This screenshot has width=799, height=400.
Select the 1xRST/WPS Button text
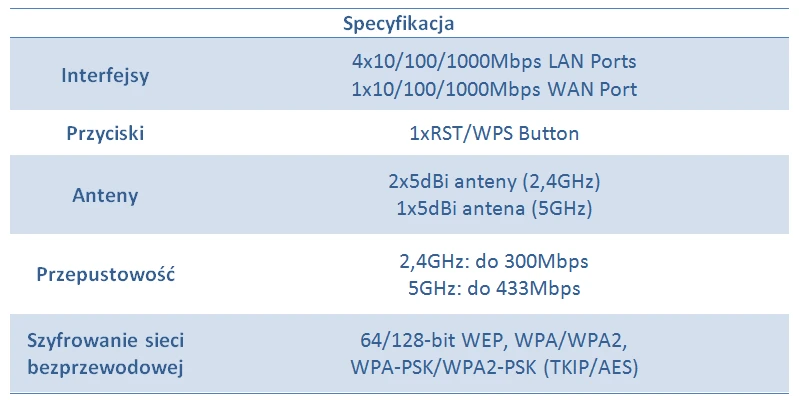pyautogui.click(x=494, y=133)
